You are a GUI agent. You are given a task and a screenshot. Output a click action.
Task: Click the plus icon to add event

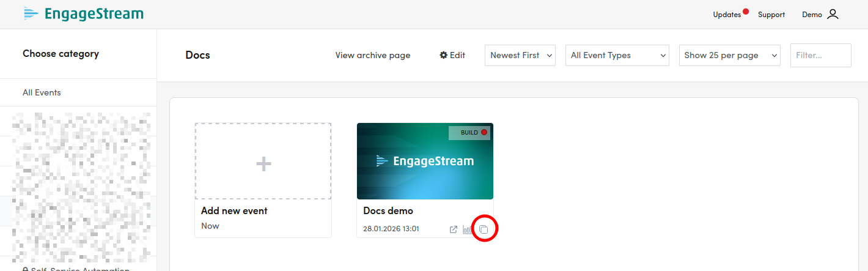pos(263,163)
